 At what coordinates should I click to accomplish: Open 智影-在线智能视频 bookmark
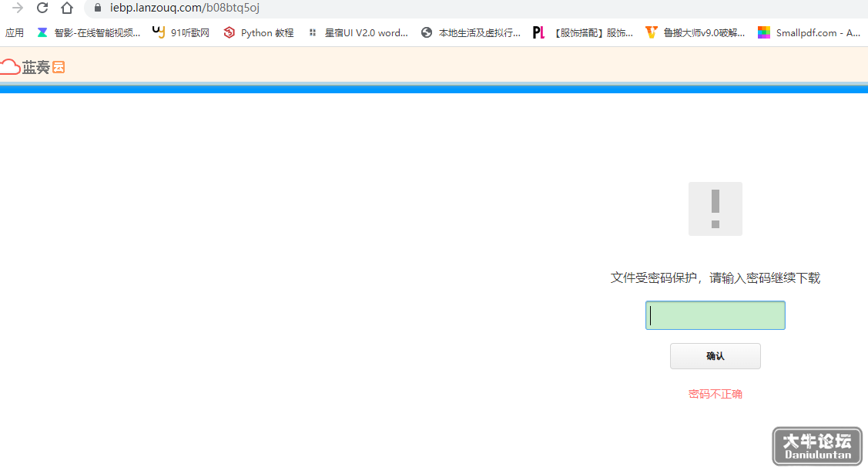coord(89,32)
